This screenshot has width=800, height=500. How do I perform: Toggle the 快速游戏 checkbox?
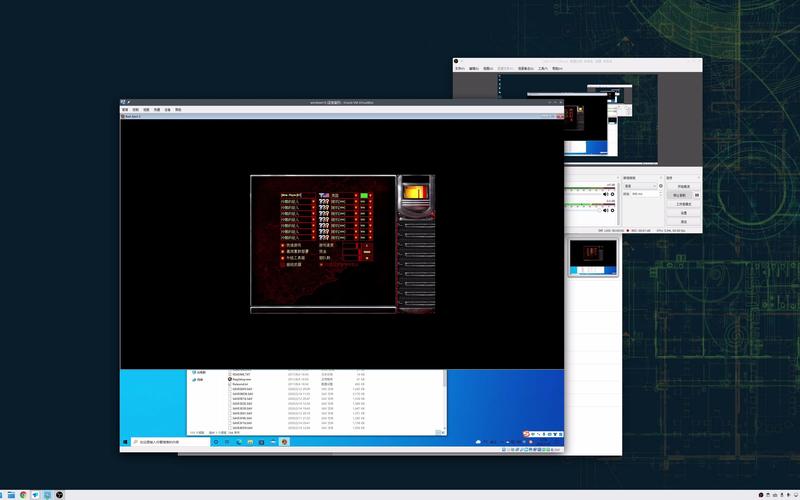[x=284, y=243]
